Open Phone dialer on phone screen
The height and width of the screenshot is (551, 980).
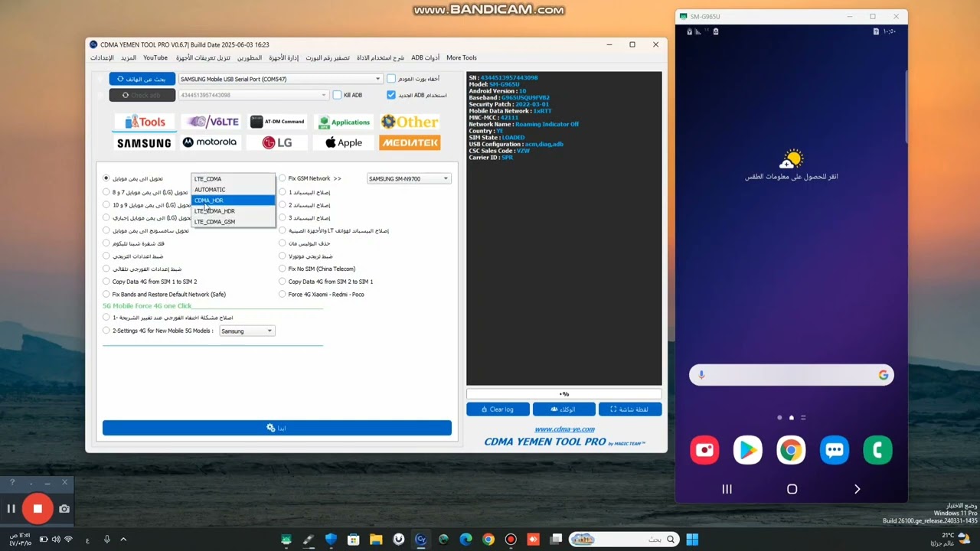tap(877, 450)
